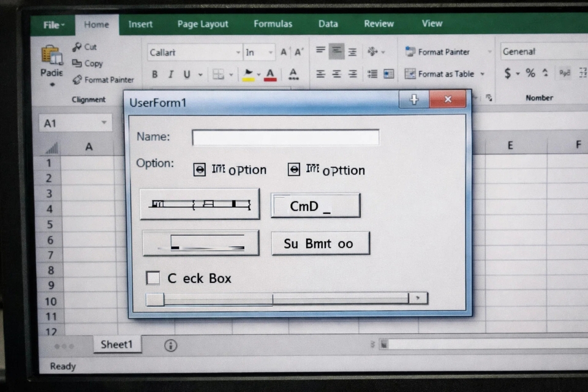The width and height of the screenshot is (588, 392).
Task: Click the Copy icon
Action: coord(76,63)
